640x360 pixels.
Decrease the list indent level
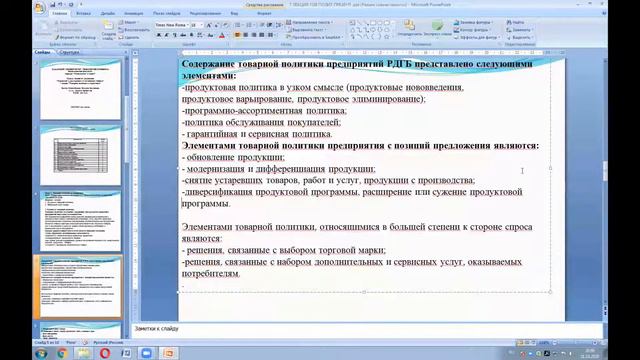click(x=261, y=25)
